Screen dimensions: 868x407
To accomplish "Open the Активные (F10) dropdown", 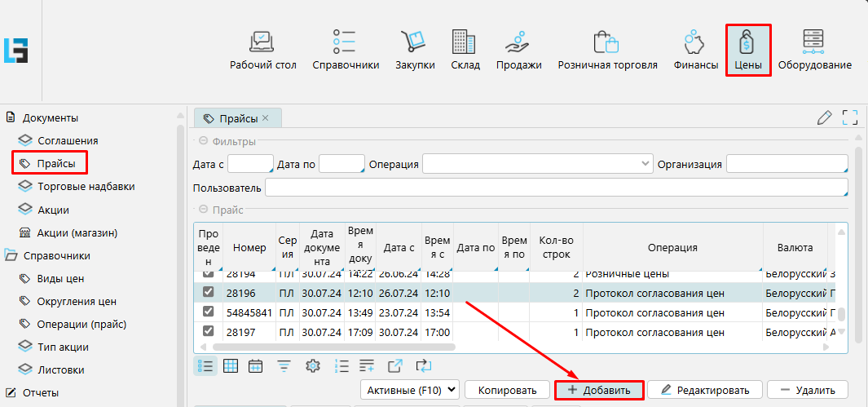I will click(x=410, y=390).
